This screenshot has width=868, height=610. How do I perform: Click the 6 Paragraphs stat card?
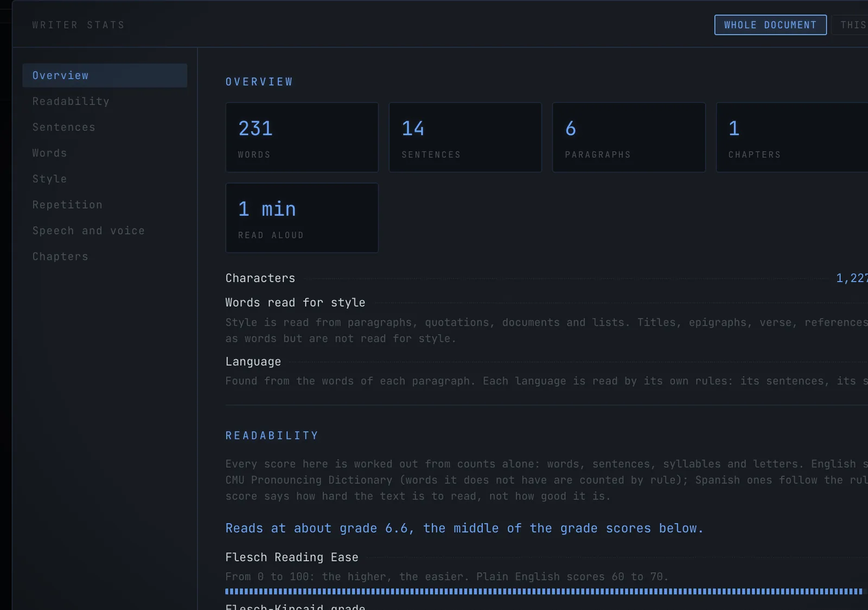coord(629,137)
